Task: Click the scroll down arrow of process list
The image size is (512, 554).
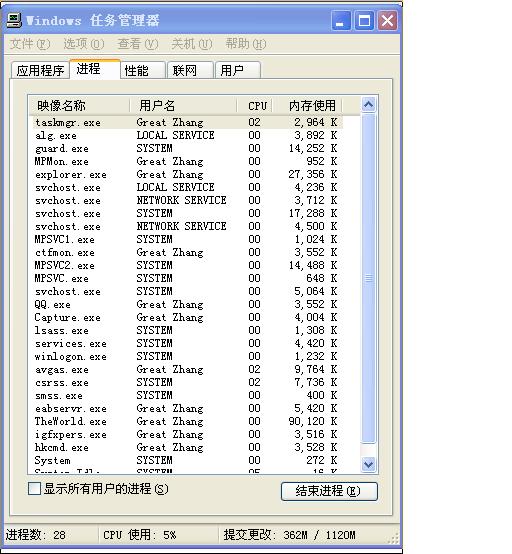Action: pyautogui.click(x=369, y=464)
